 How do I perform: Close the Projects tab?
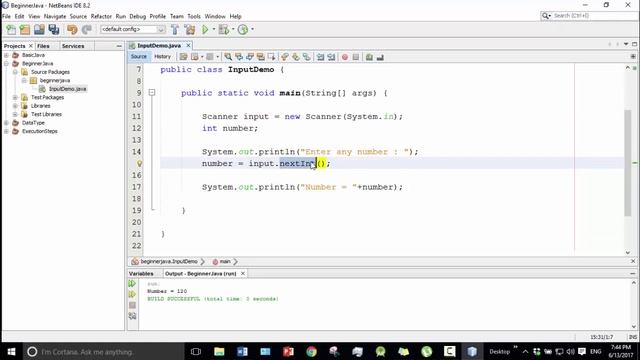(x=31, y=46)
